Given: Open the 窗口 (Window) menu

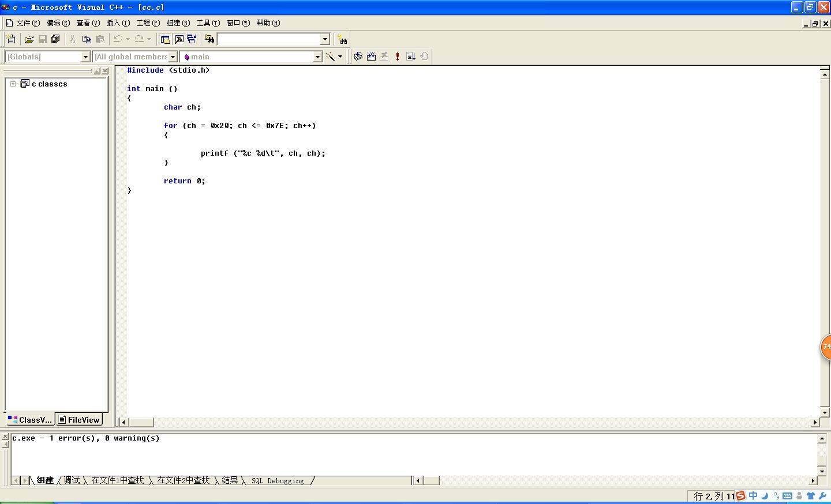Looking at the screenshot, I should tap(238, 23).
